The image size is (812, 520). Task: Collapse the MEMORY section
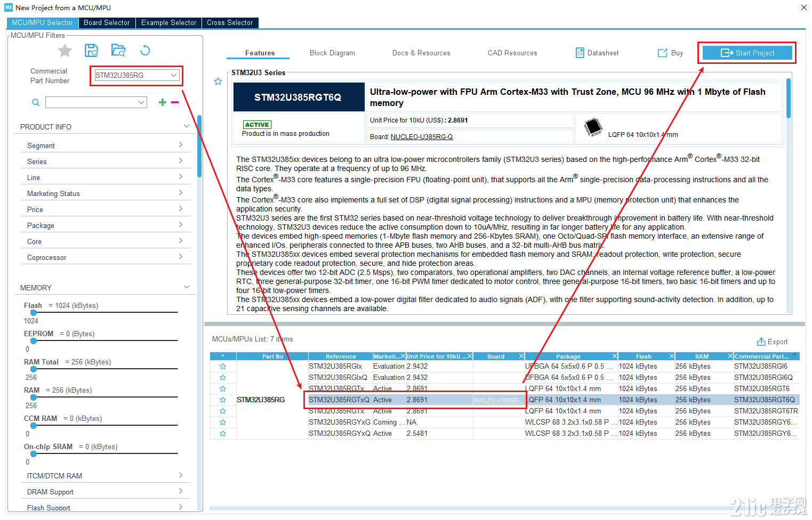click(x=187, y=287)
